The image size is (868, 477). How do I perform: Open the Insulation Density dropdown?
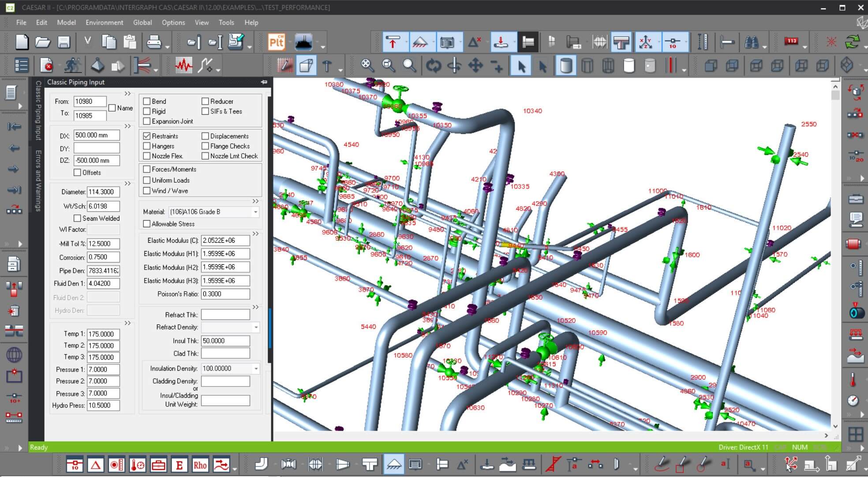256,368
